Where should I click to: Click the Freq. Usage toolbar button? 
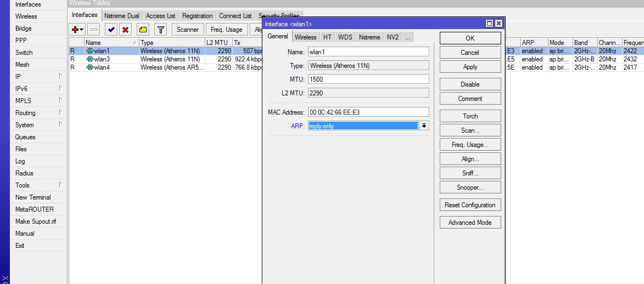(226, 30)
